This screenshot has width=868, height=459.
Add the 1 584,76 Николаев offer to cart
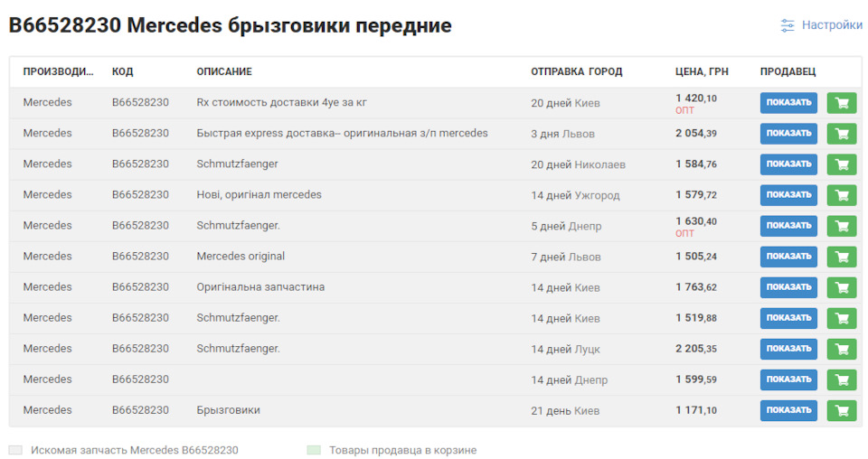point(842,164)
